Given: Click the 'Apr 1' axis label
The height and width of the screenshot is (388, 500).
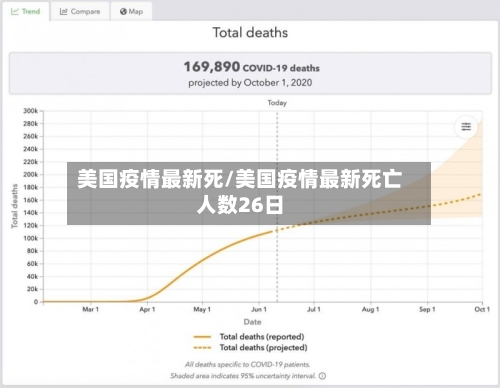Looking at the screenshot, I should click(147, 310).
